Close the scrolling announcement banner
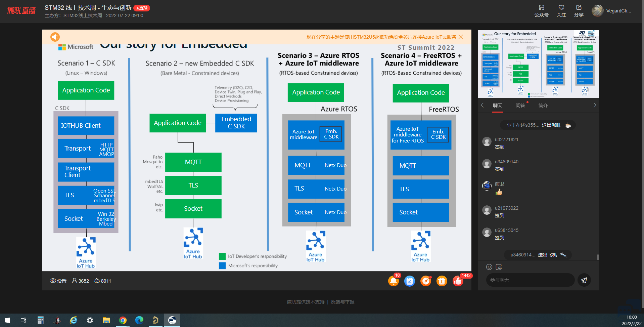The image size is (644, 327). pyautogui.click(x=461, y=37)
